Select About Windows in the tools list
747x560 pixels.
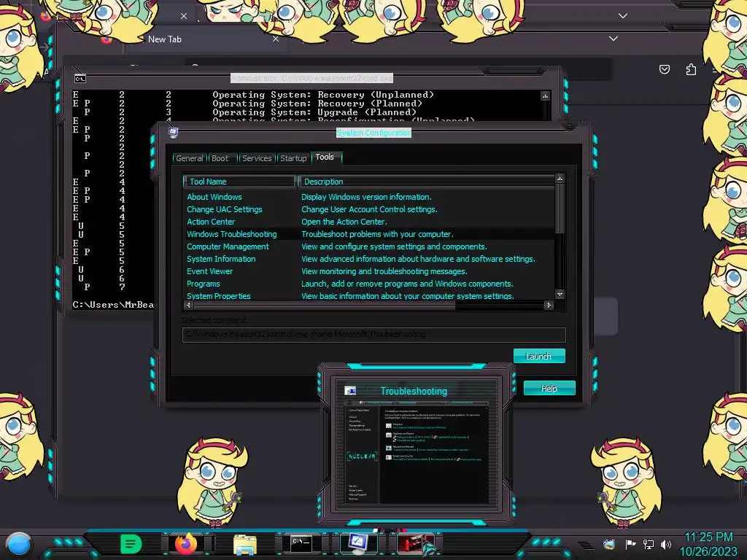pos(214,197)
